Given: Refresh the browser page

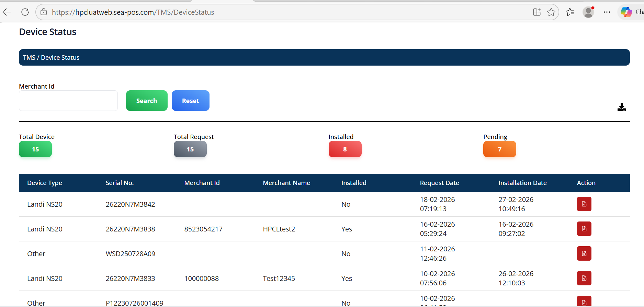Looking at the screenshot, I should tap(25, 12).
